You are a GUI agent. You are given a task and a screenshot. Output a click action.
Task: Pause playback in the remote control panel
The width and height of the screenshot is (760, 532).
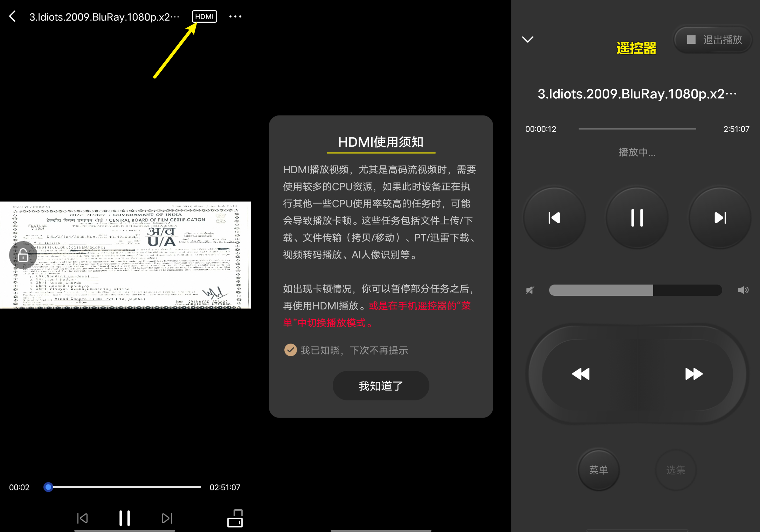coord(637,218)
